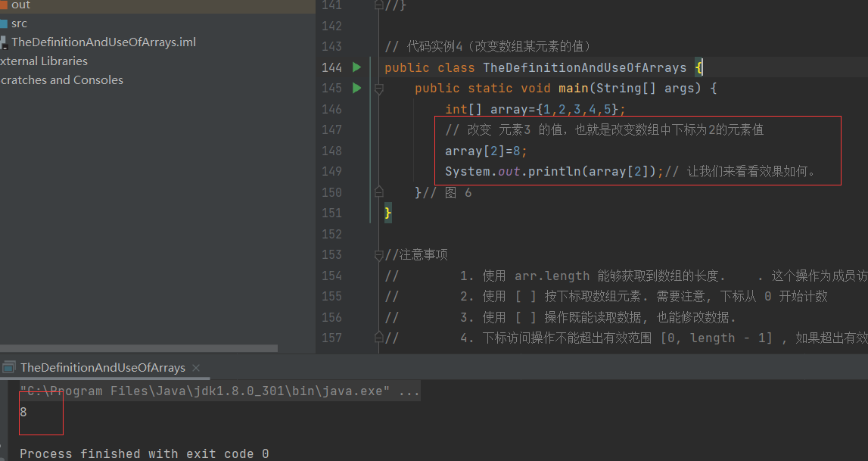Click the '// 图 6' comment on line 150
Screen dimensions: 868x461
coord(447,192)
